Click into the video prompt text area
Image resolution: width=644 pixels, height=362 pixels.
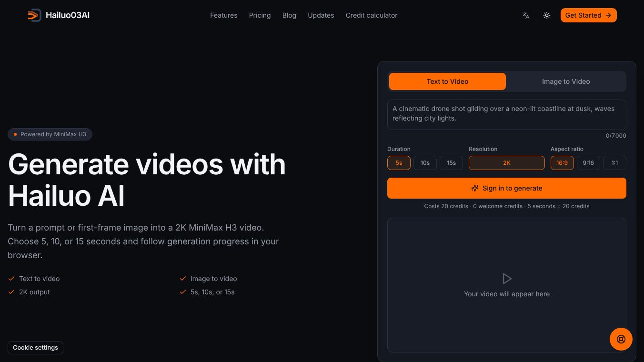(x=507, y=115)
